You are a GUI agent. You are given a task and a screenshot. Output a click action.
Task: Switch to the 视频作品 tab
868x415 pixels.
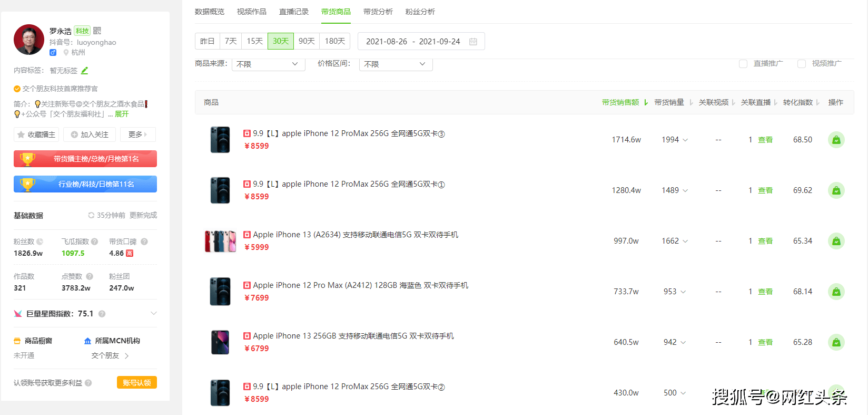coord(252,12)
